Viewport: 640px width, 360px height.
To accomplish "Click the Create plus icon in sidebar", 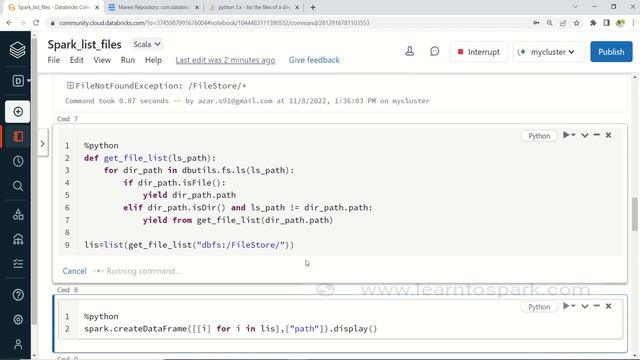I will coord(18,111).
